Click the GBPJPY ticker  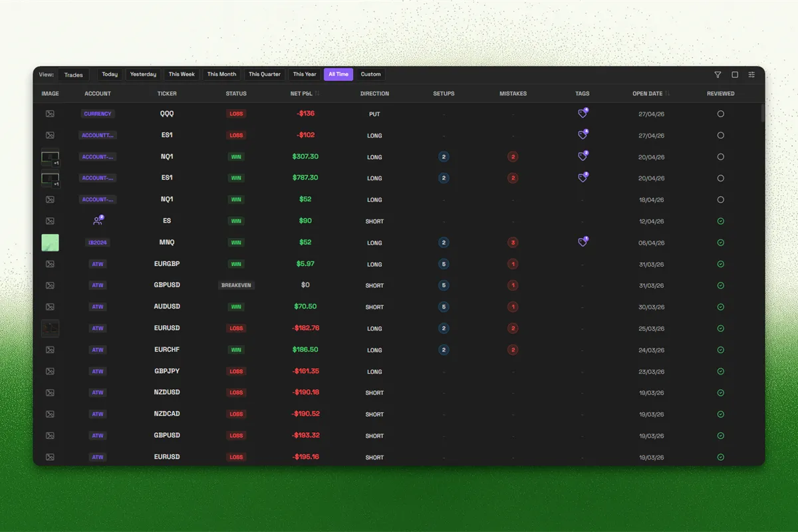(167, 371)
